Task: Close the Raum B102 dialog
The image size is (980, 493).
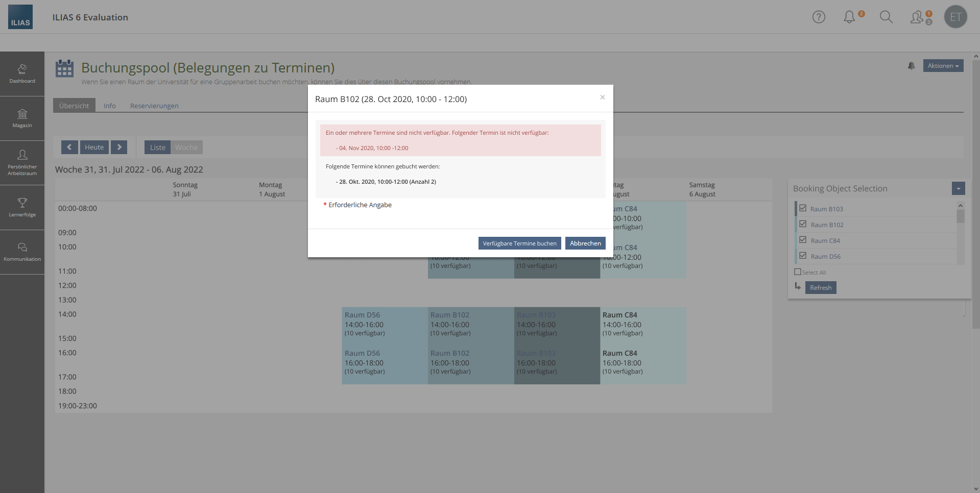Action: (603, 97)
